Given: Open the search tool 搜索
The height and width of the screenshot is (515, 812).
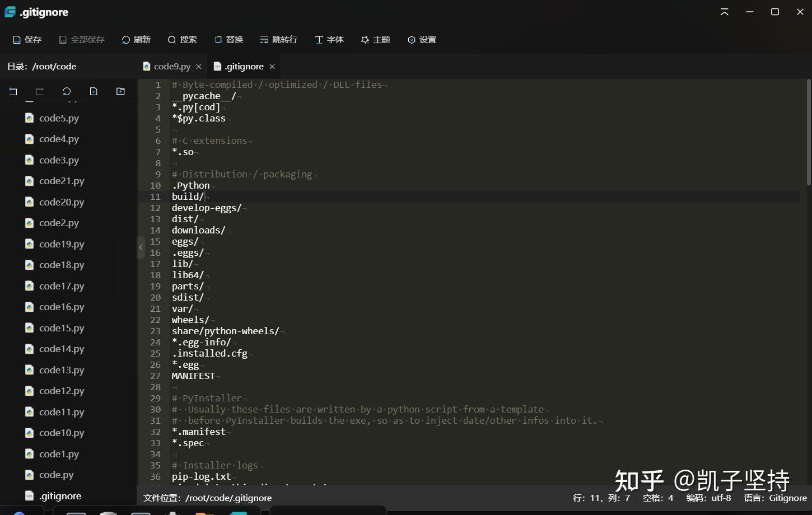Looking at the screenshot, I should 182,39.
